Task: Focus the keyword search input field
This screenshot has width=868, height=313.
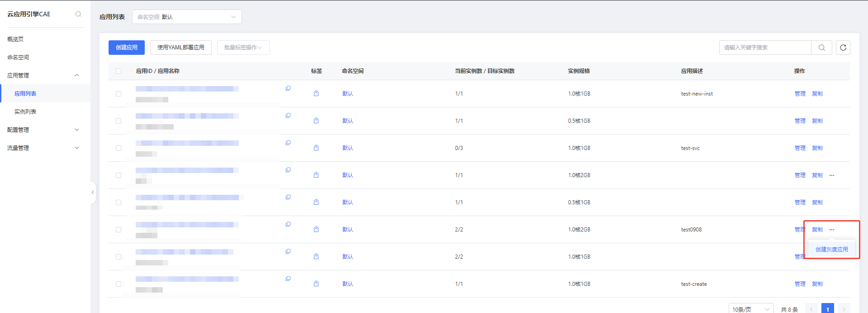Action: pos(765,48)
